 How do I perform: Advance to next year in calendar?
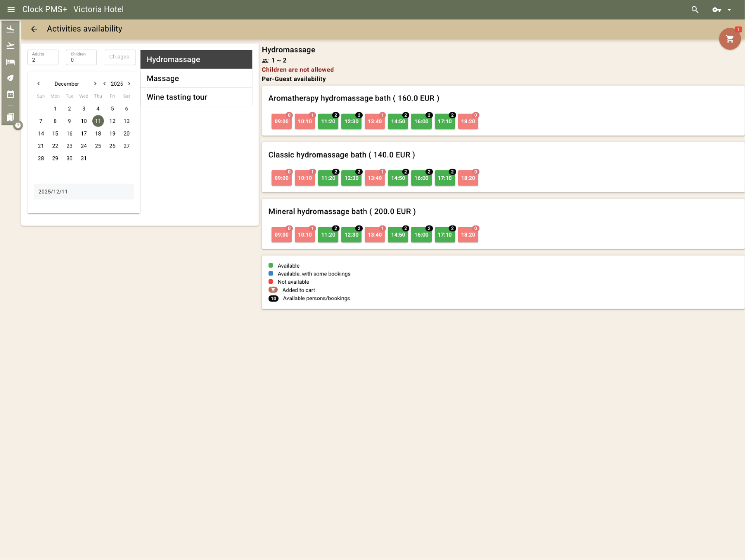(x=129, y=84)
